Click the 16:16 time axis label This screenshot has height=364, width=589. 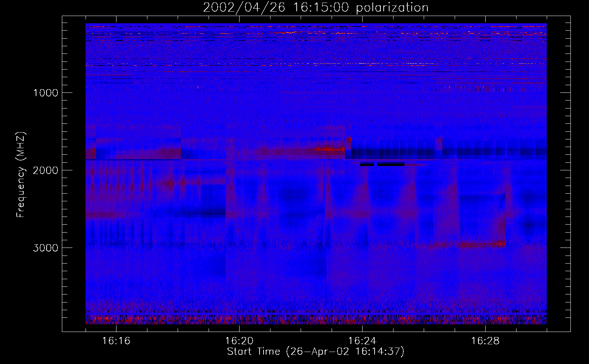pos(116,341)
